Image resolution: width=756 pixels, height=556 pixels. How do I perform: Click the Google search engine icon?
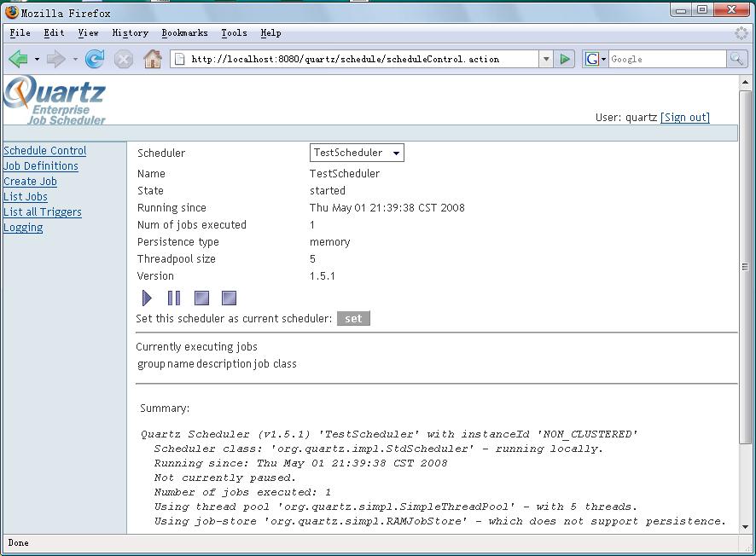click(x=591, y=59)
